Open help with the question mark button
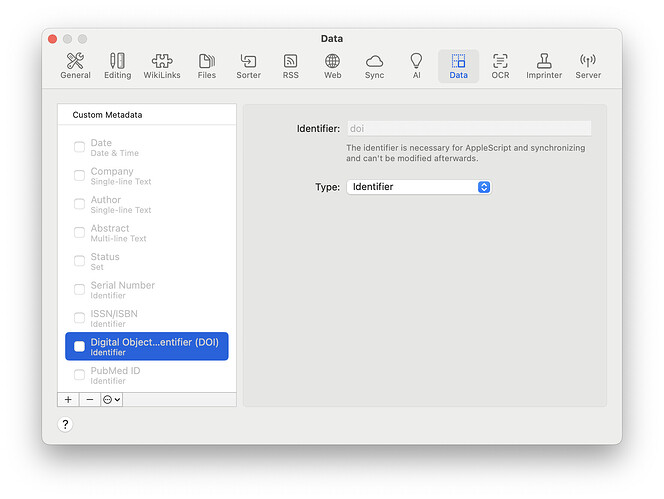The width and height of the screenshot is (664, 499). coord(65,424)
